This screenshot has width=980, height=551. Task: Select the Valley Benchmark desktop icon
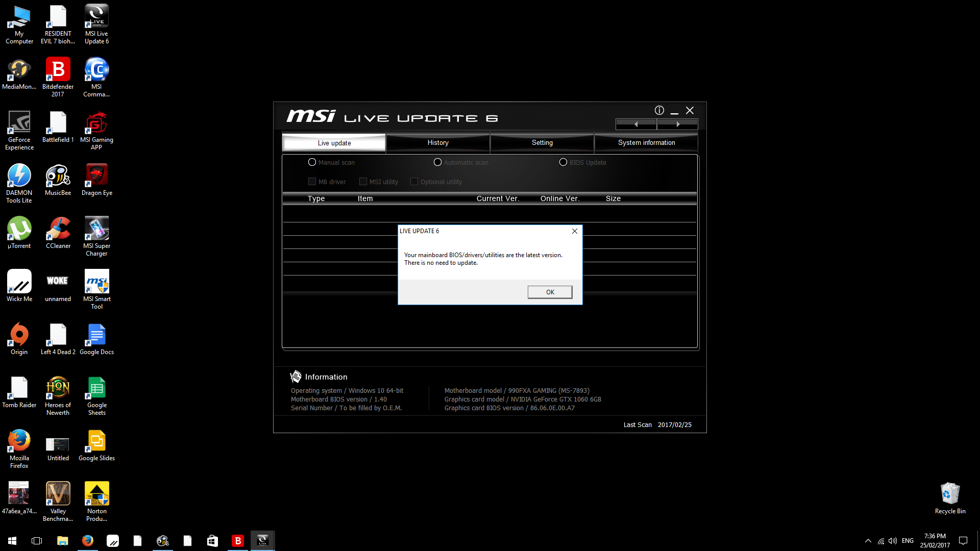click(x=58, y=502)
